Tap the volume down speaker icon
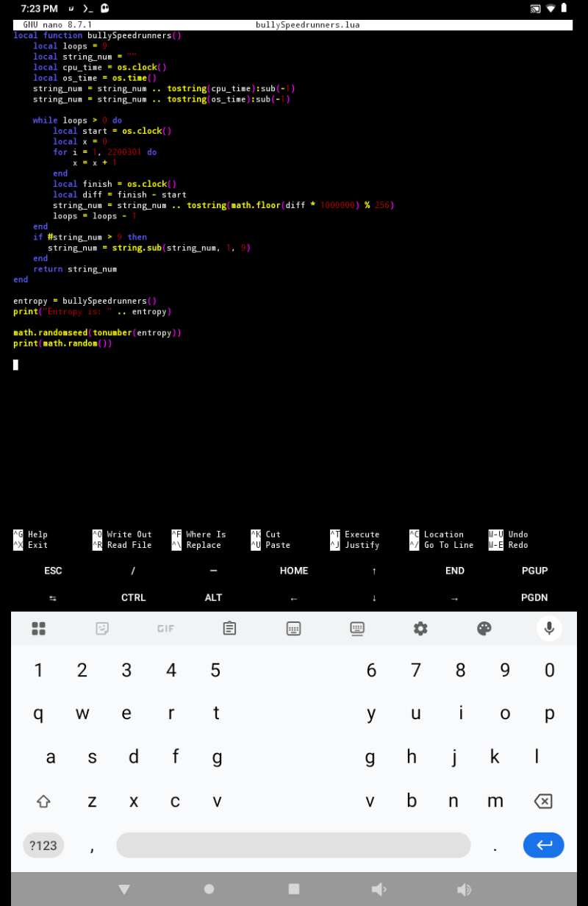Image resolution: width=588 pixels, height=906 pixels. coord(379,889)
